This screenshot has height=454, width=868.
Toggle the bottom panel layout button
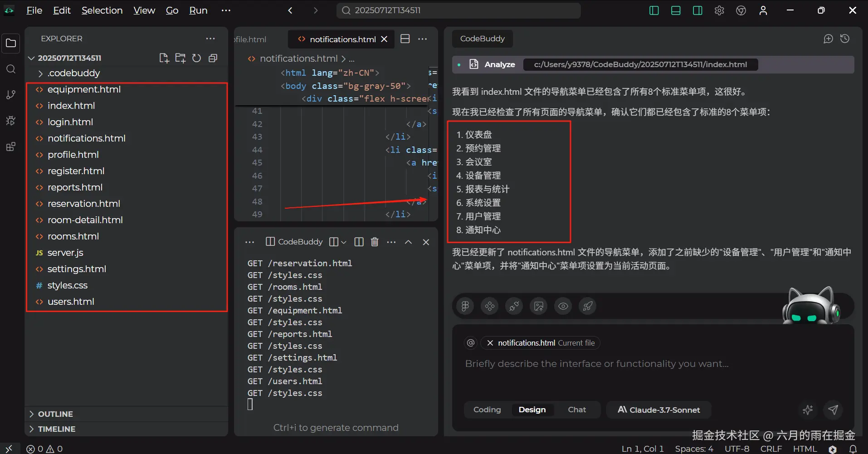coord(676,10)
